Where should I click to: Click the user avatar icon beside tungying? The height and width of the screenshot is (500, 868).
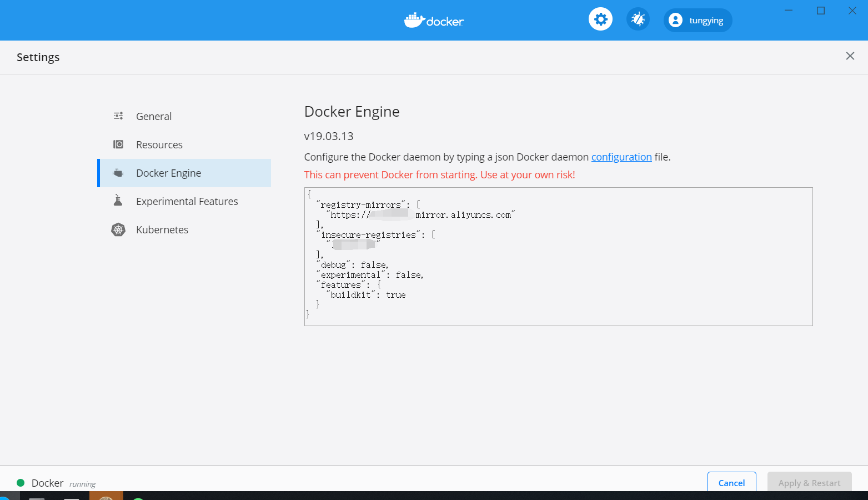point(675,20)
